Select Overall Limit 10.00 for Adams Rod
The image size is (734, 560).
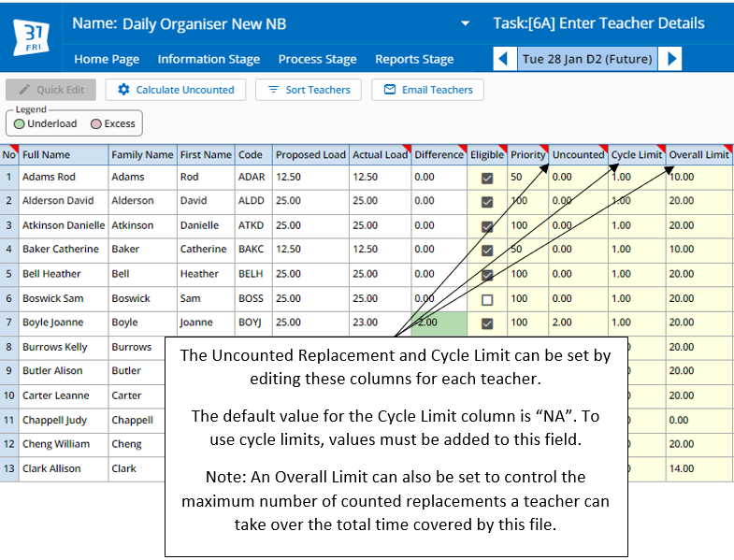(699, 177)
